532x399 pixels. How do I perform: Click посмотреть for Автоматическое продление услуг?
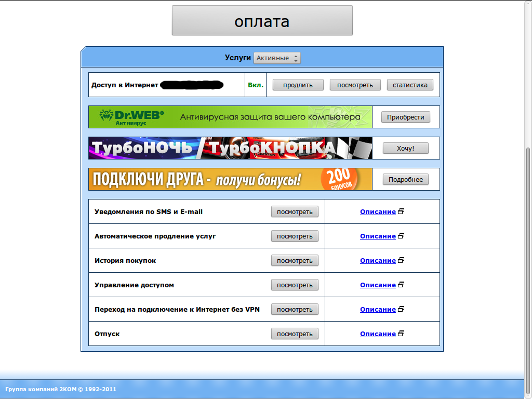click(295, 236)
